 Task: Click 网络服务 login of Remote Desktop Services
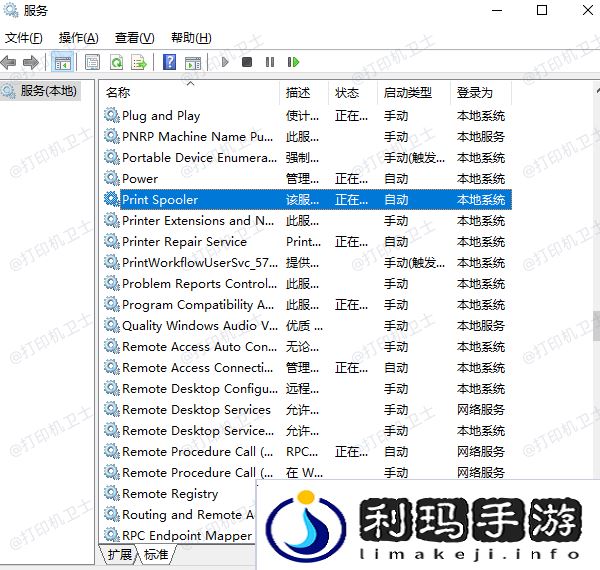point(481,410)
